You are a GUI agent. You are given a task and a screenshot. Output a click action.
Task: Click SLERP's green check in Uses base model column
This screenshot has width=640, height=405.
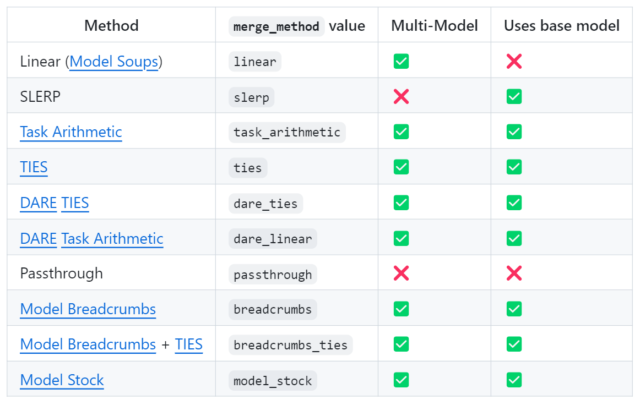point(514,97)
